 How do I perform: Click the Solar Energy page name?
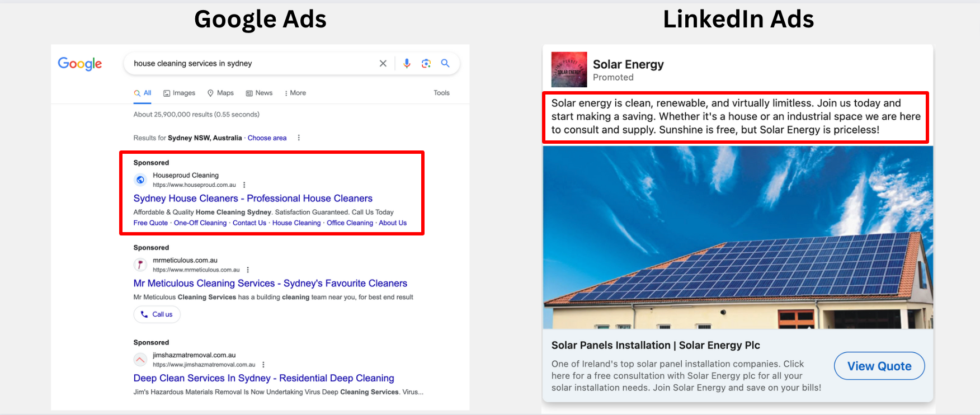pos(628,64)
